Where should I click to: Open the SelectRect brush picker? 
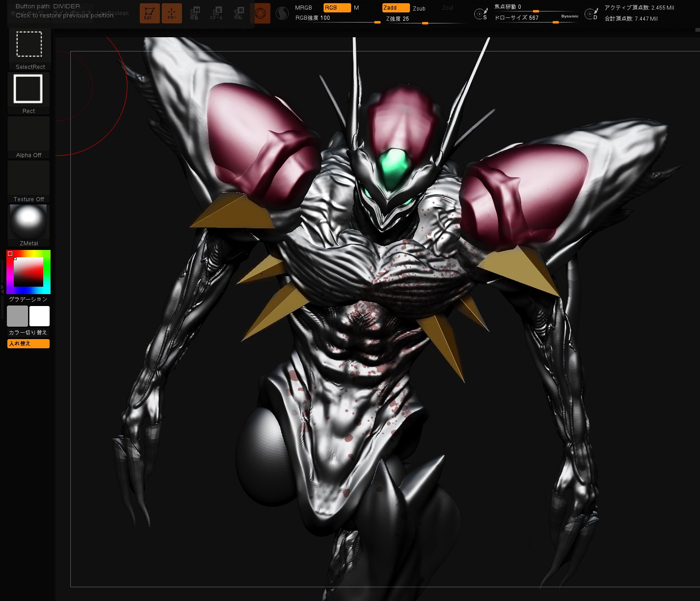29,49
